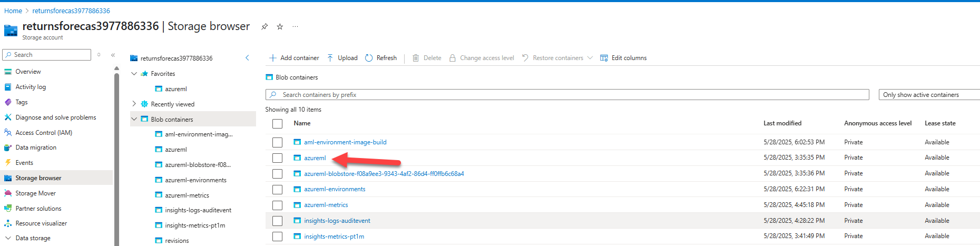
Task: Check the azureml container row checkbox
Action: click(x=277, y=158)
